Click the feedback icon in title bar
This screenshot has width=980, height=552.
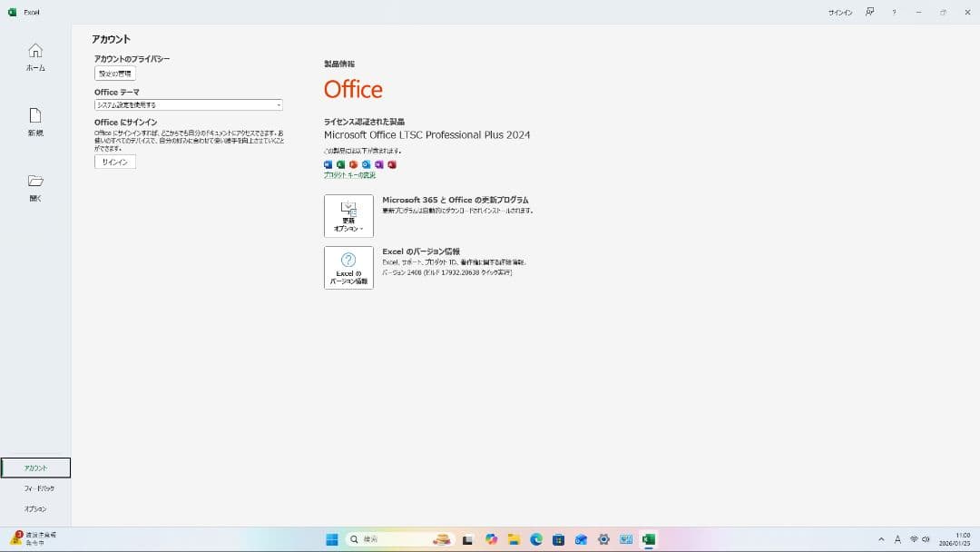click(x=869, y=12)
